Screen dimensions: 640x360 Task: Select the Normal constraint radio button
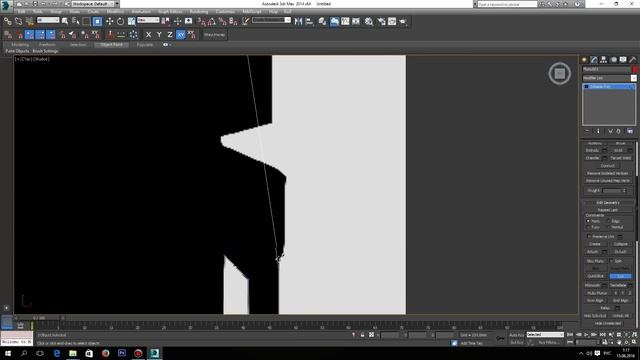pos(609,227)
